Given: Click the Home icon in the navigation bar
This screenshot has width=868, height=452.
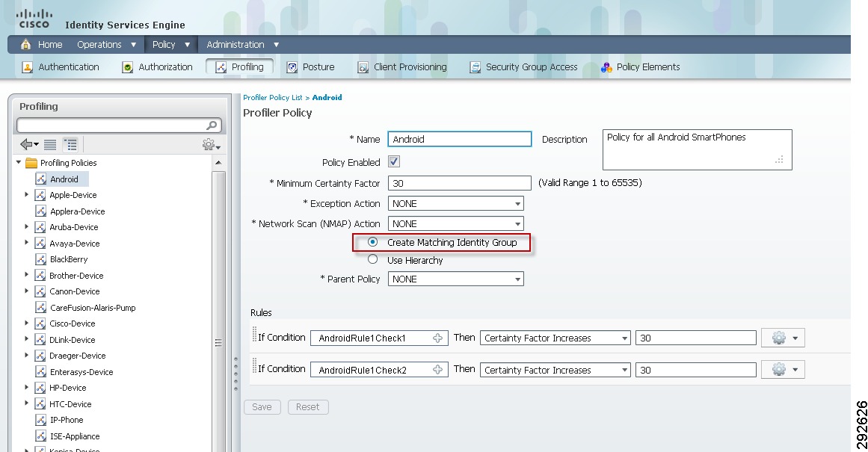Looking at the screenshot, I should [x=25, y=44].
